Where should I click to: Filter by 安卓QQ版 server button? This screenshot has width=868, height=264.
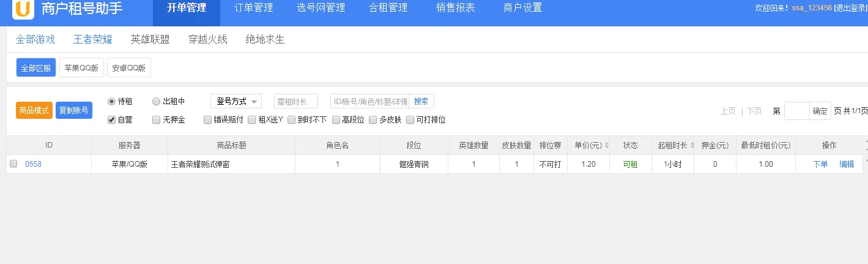[x=128, y=68]
